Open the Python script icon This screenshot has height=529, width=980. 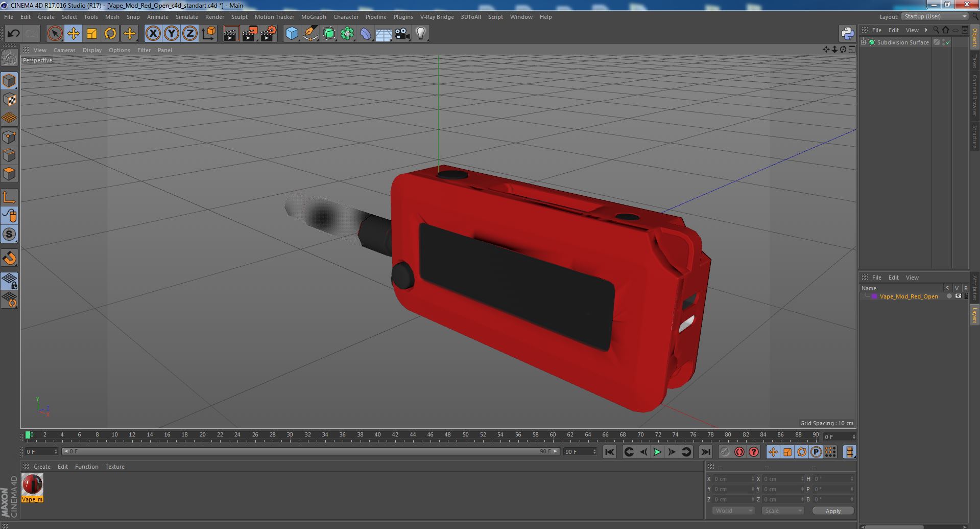pyautogui.click(x=847, y=34)
